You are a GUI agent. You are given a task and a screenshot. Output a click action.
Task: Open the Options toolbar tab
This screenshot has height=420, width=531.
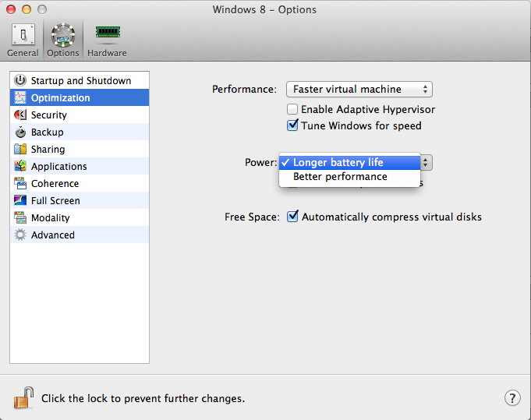tap(63, 40)
